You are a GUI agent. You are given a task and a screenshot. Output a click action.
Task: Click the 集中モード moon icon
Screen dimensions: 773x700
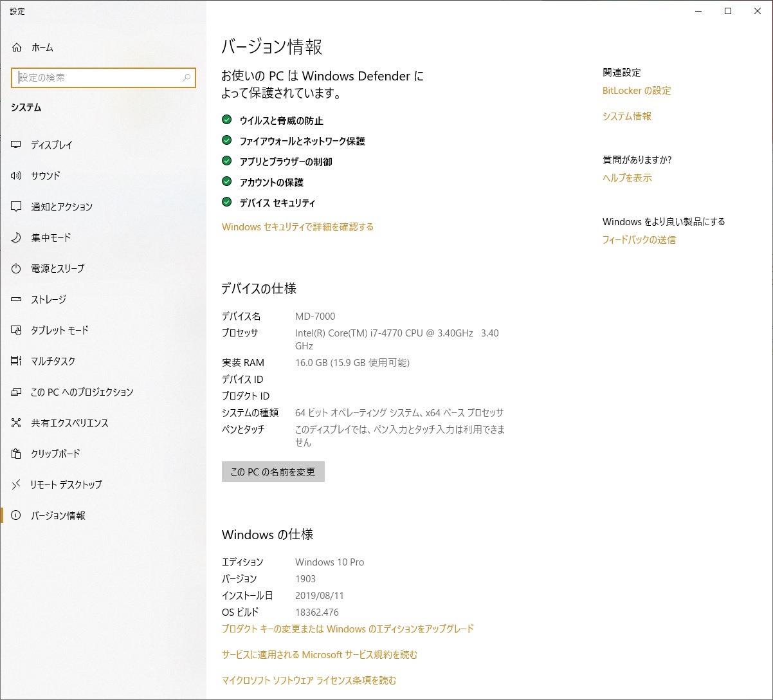pos(17,237)
